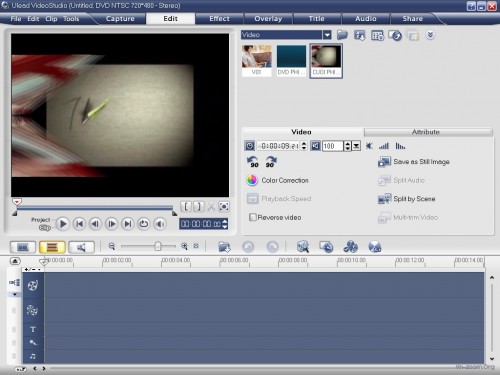Image resolution: width=500 pixels, height=375 pixels.
Task: Click the clip duration clock icon
Action: pyautogui.click(x=250, y=146)
